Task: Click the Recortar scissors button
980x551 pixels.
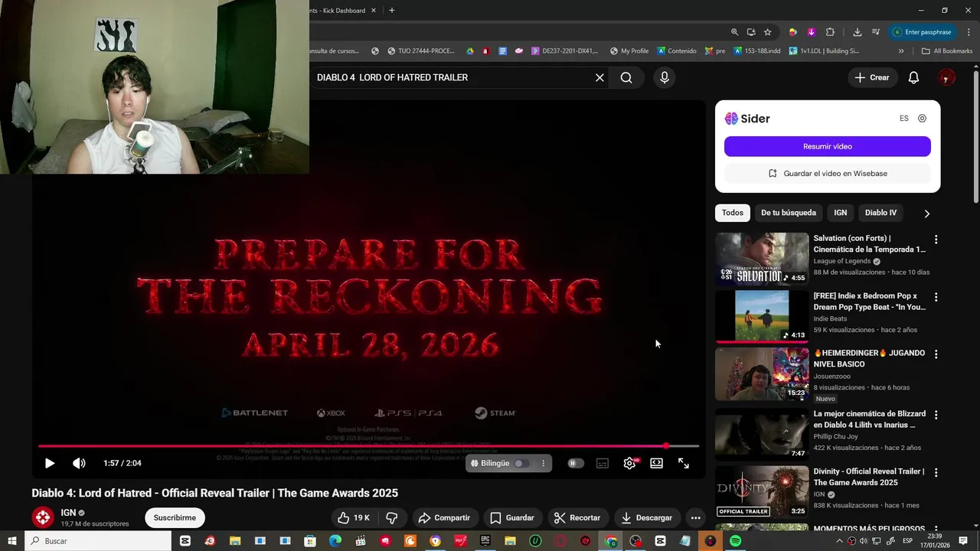Action: (577, 518)
